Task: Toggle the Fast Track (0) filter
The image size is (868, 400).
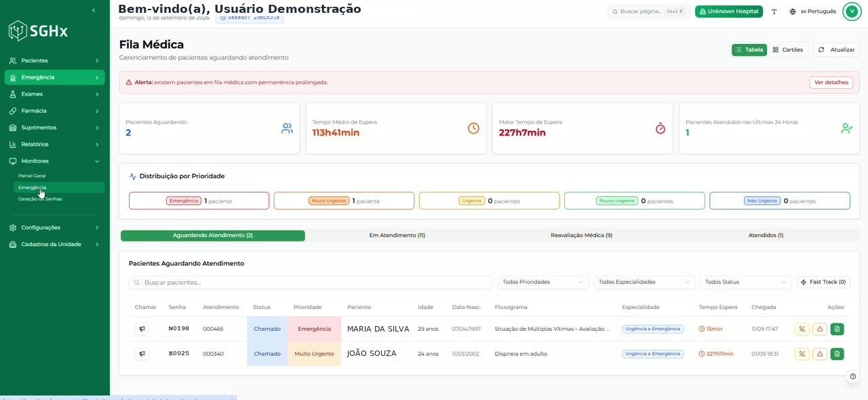Action: coord(823,282)
